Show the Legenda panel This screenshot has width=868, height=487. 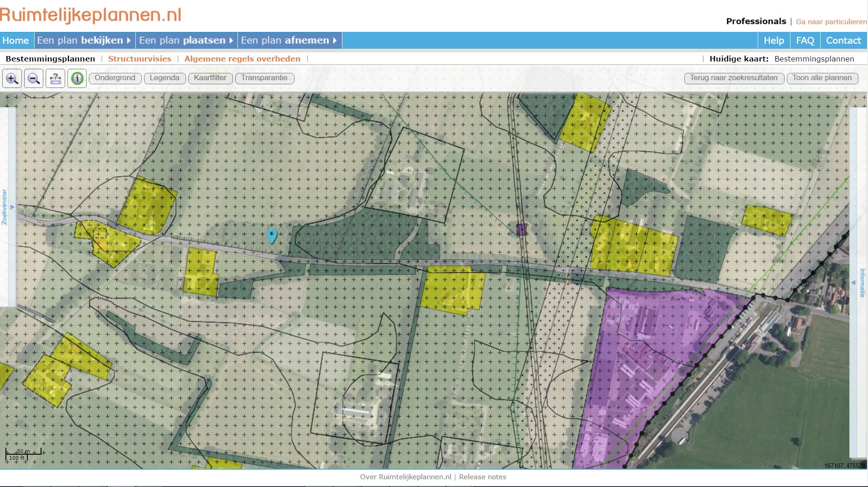164,78
